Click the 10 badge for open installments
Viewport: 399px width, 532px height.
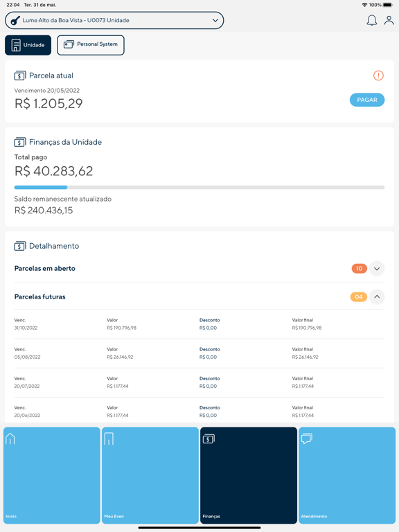coord(360,268)
